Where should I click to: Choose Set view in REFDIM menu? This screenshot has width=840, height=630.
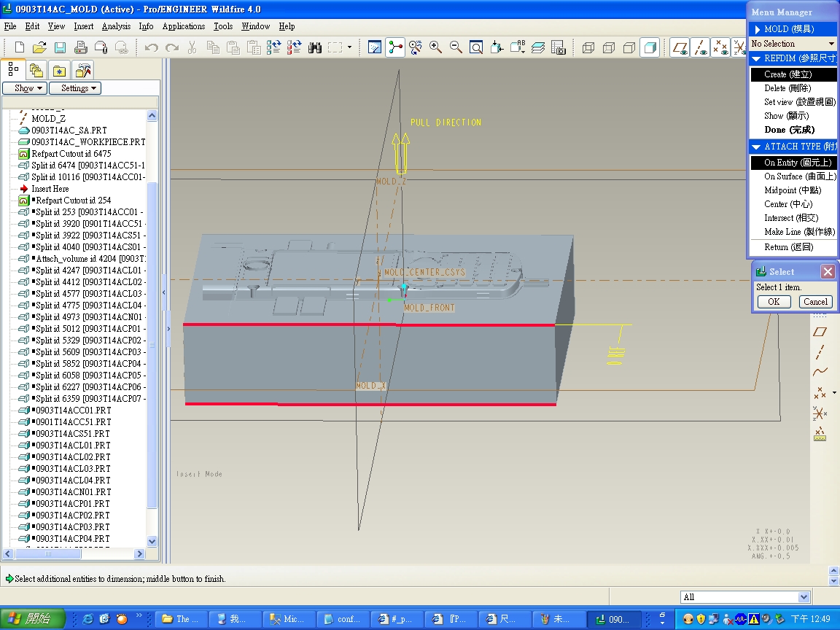click(800, 102)
